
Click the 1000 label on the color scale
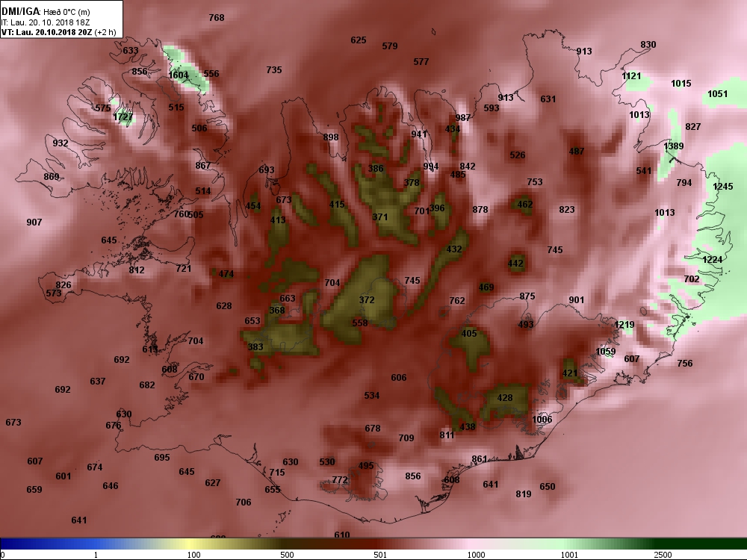[476, 554]
